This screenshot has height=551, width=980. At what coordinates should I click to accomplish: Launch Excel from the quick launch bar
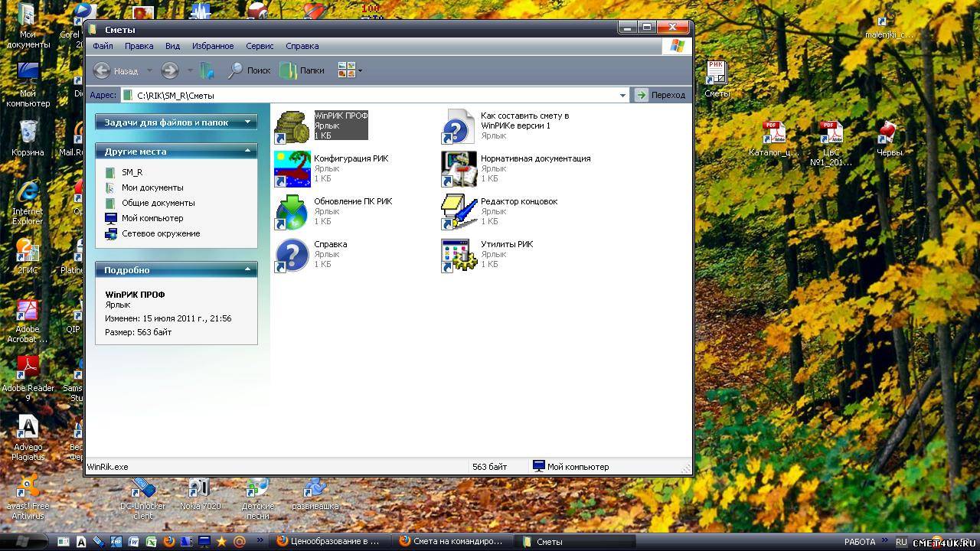point(152,542)
